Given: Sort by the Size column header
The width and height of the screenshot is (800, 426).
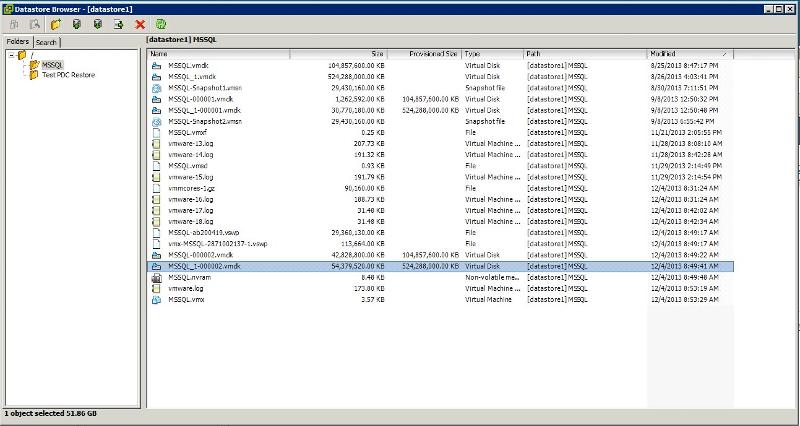Looking at the screenshot, I should [x=339, y=54].
